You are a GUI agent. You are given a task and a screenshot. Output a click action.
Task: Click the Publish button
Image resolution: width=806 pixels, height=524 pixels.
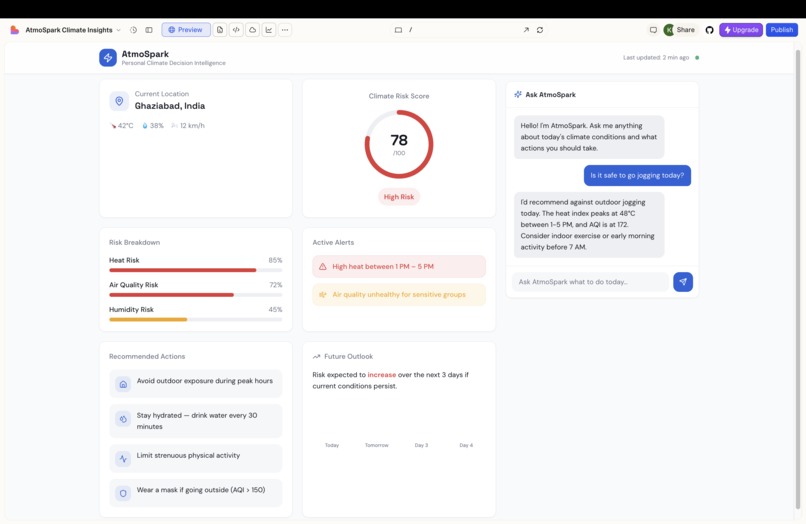pos(782,30)
